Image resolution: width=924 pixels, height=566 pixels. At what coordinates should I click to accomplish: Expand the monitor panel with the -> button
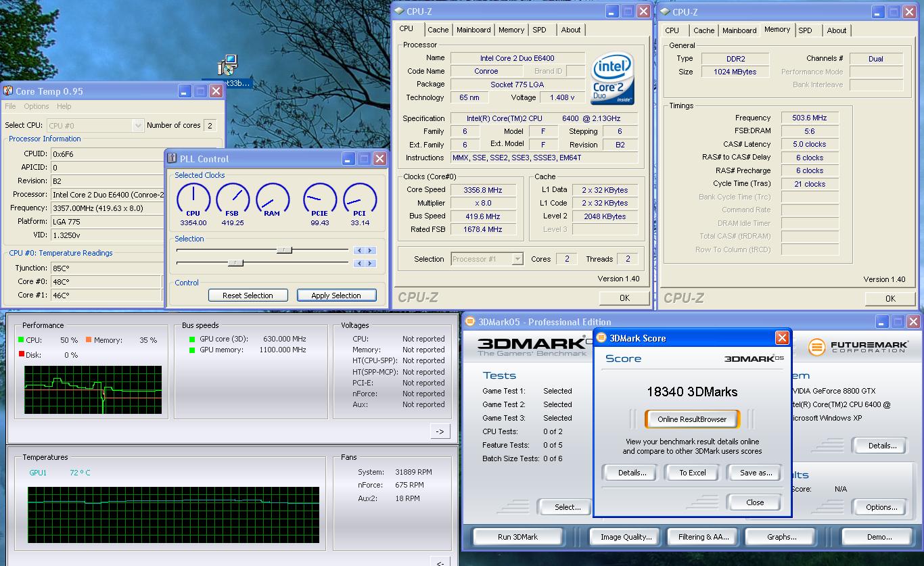[x=440, y=431]
